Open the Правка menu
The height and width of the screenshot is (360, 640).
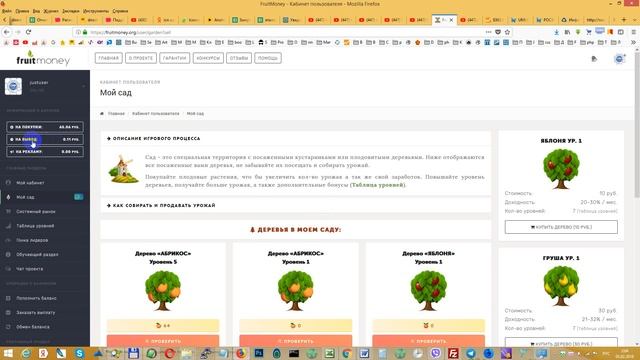coord(22,11)
